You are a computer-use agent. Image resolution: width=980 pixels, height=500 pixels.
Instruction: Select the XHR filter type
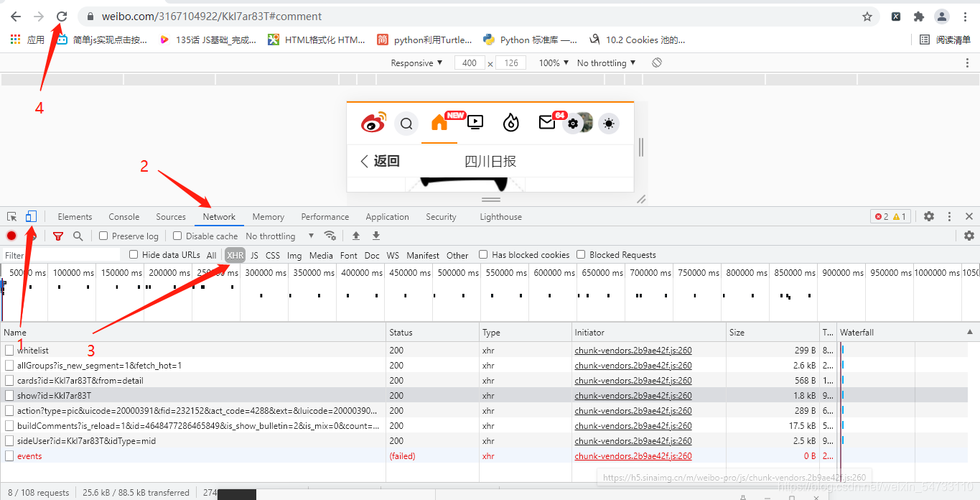click(x=235, y=255)
